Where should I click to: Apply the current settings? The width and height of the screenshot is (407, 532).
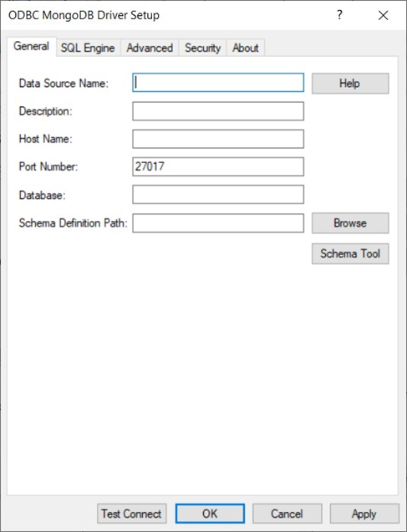click(364, 514)
